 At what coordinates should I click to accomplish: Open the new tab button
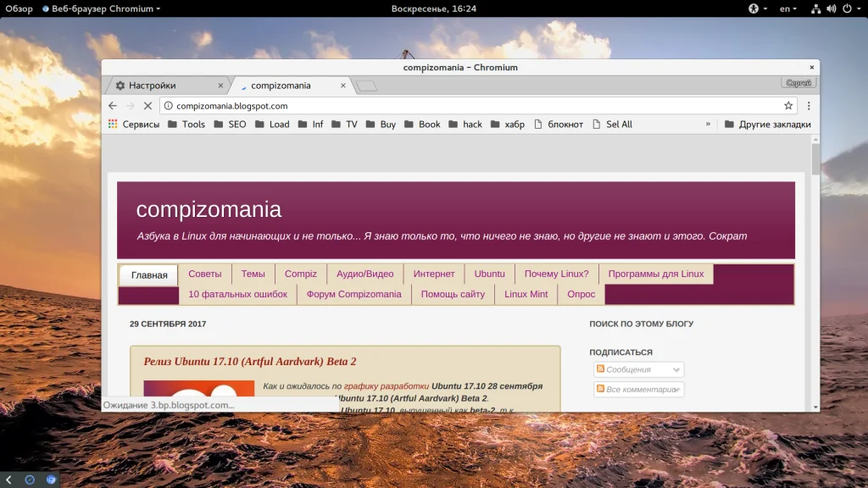[366, 86]
